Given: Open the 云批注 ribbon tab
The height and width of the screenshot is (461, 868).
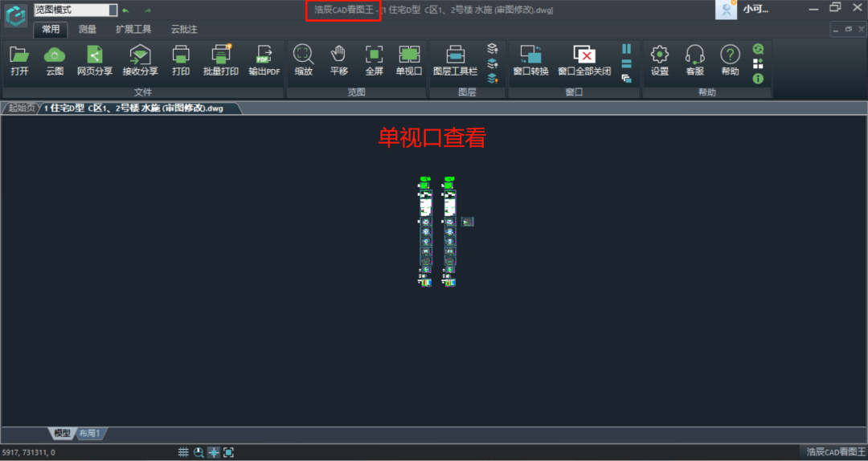Looking at the screenshot, I should coord(184,30).
